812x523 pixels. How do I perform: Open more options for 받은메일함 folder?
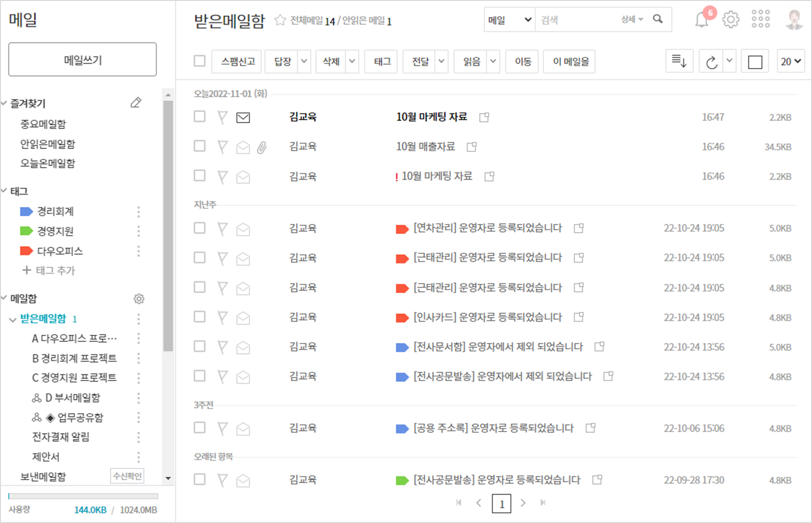[138, 319]
